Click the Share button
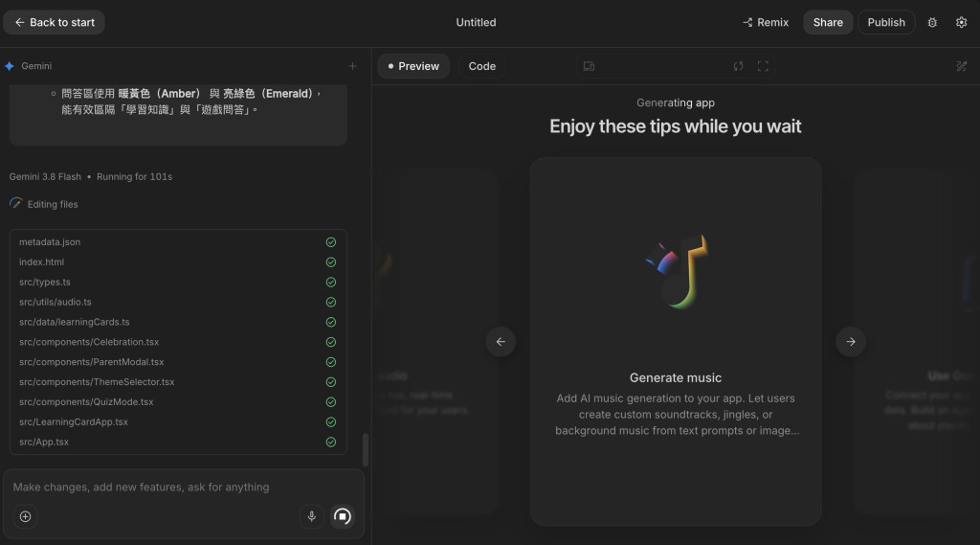This screenshot has height=545, width=980. coord(828,23)
